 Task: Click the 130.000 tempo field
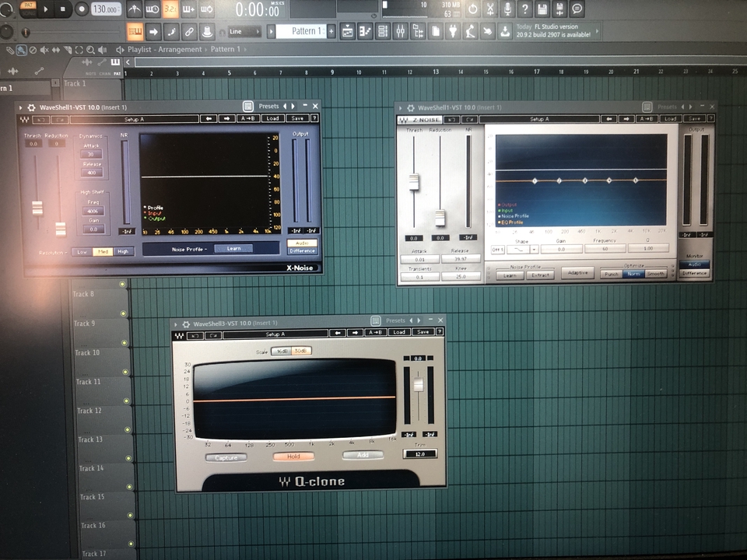106,9
